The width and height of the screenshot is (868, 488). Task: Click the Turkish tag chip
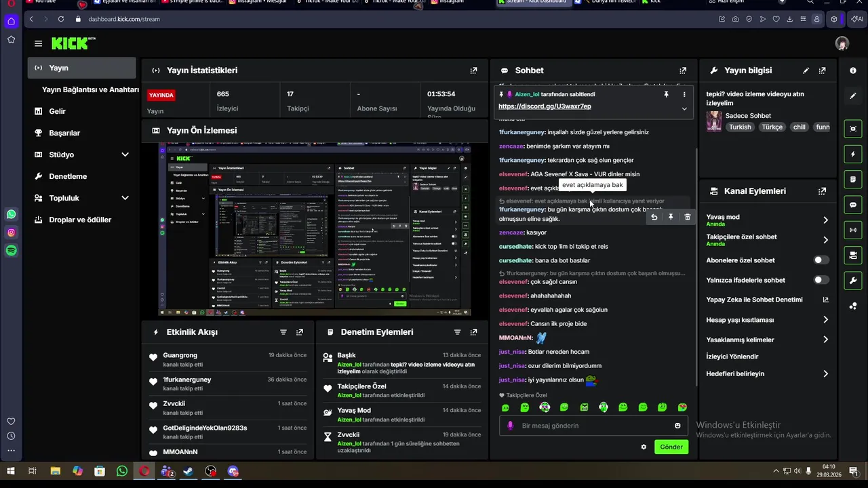tap(740, 127)
